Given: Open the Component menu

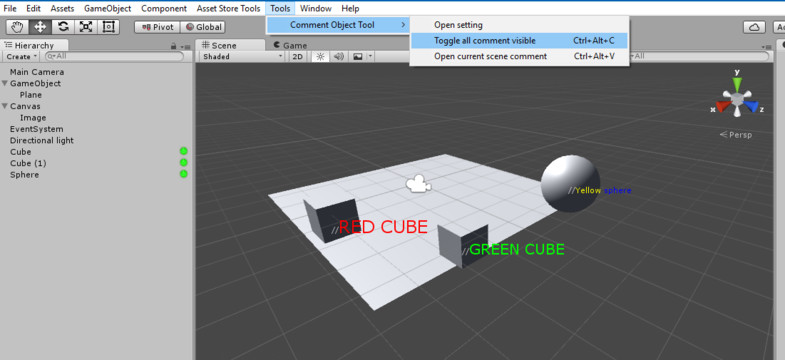Looking at the screenshot, I should click(164, 9).
